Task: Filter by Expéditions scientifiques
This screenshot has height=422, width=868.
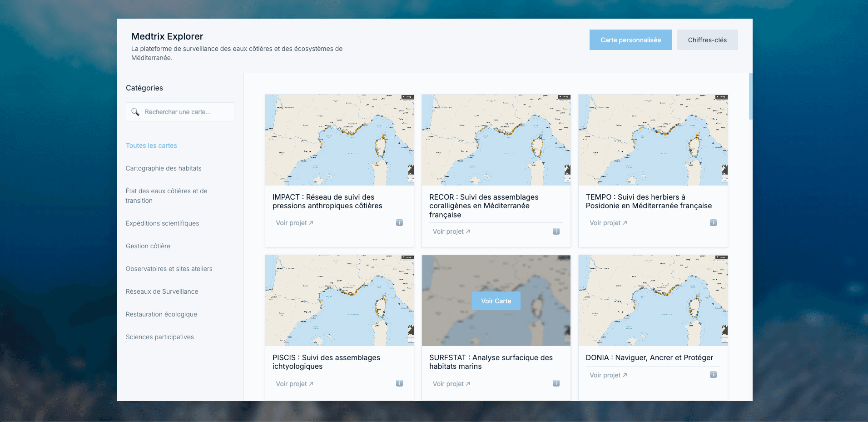Action: point(162,223)
